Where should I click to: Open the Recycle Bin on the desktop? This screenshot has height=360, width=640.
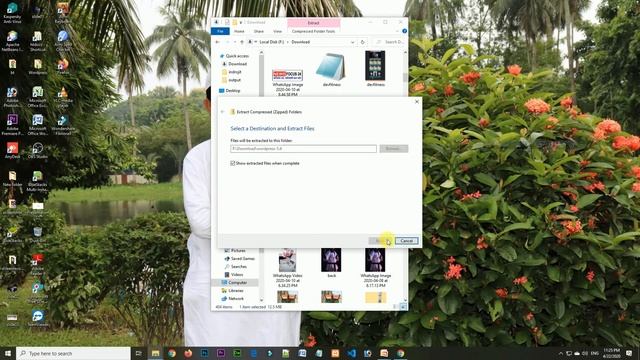pyautogui.click(x=38, y=235)
